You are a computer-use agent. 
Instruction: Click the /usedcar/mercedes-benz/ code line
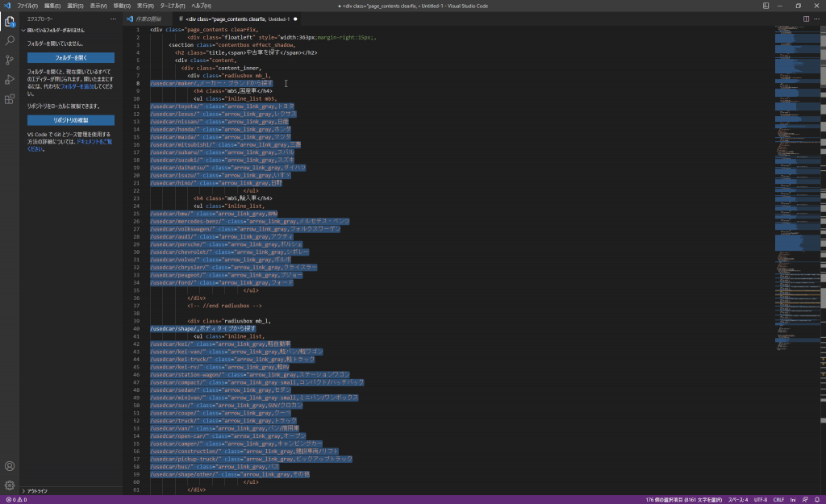(x=250, y=222)
